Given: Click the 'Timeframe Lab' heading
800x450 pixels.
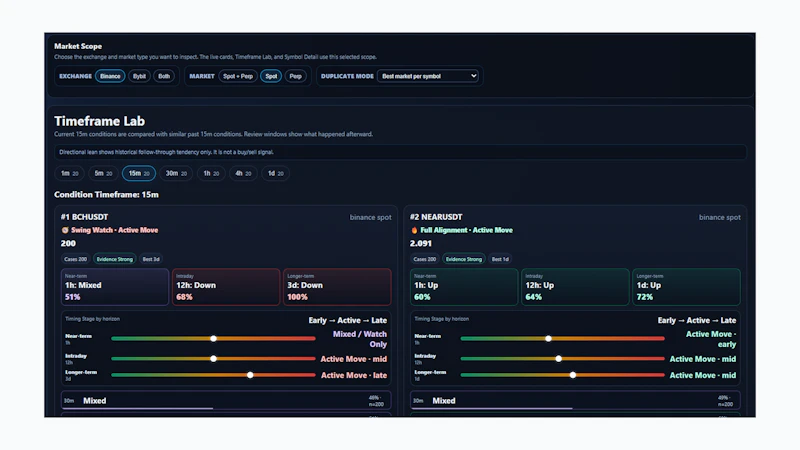Looking at the screenshot, I should tap(99, 121).
